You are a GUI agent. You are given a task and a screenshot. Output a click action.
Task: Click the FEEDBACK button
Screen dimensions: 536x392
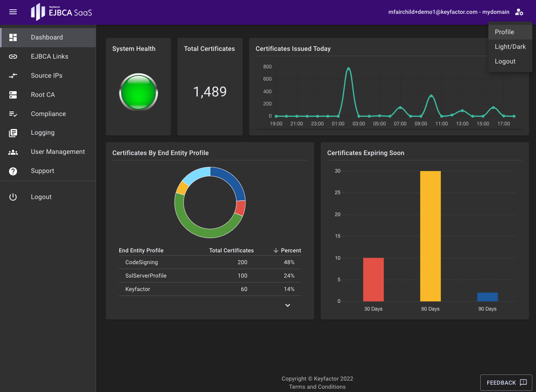tap(506, 383)
